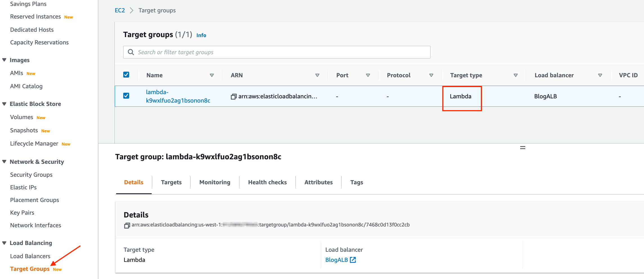The image size is (644, 279).
Task: Open Snapshots in the sidebar
Action: click(24, 130)
